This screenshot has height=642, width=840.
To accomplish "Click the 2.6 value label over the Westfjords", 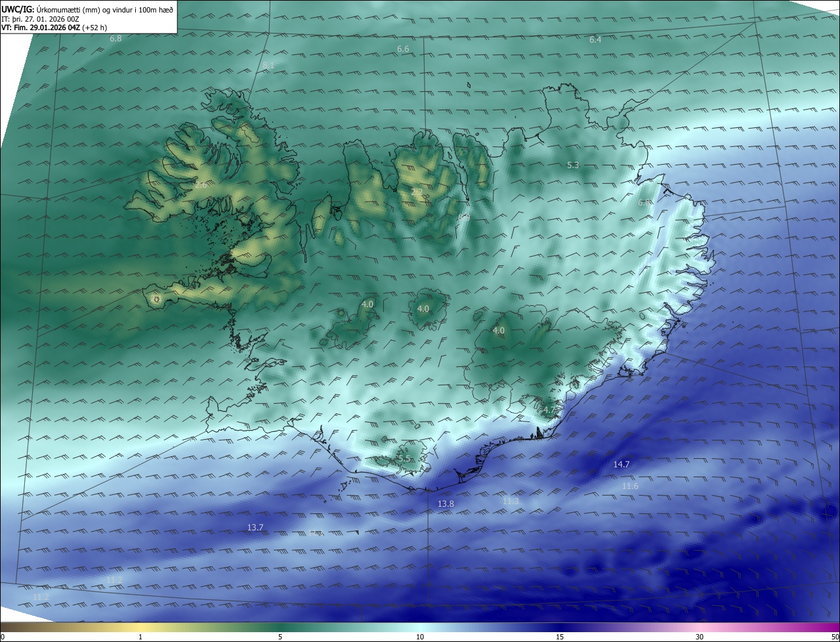I will [x=201, y=186].
